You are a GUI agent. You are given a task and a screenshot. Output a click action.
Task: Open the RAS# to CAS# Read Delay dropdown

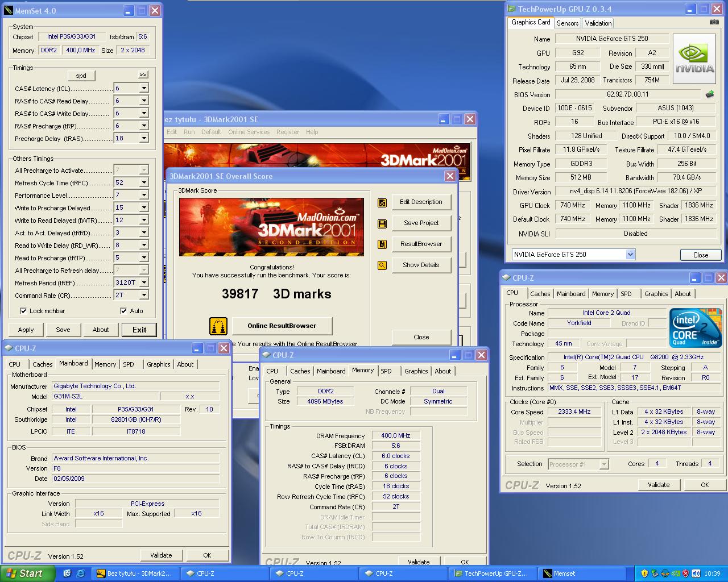[x=143, y=101]
